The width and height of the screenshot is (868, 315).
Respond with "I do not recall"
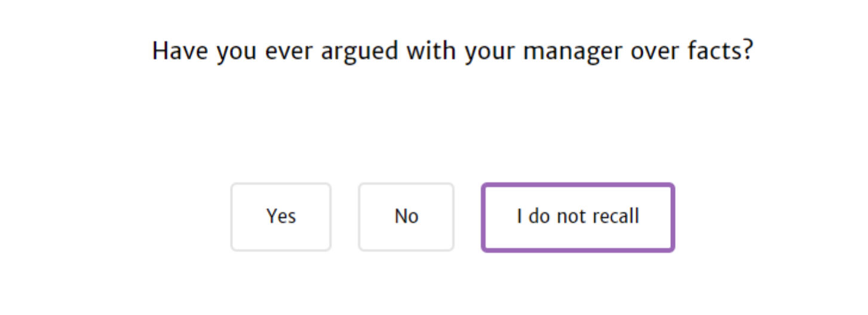click(x=578, y=216)
